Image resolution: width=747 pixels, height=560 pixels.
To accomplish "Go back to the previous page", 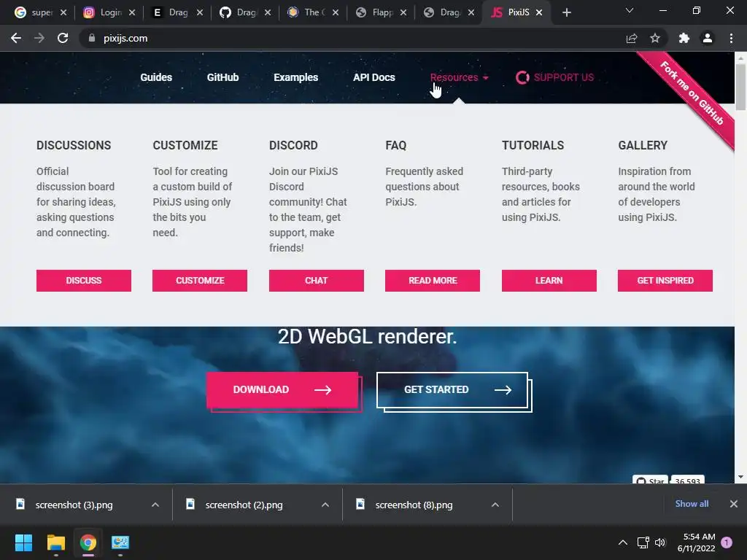I will coord(16,38).
